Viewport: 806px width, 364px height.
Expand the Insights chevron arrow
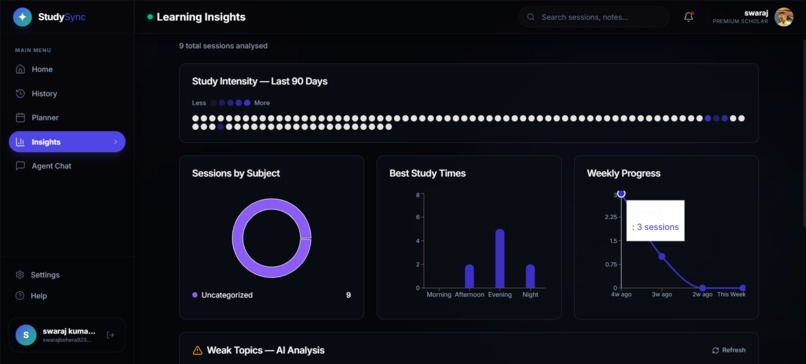(x=116, y=142)
